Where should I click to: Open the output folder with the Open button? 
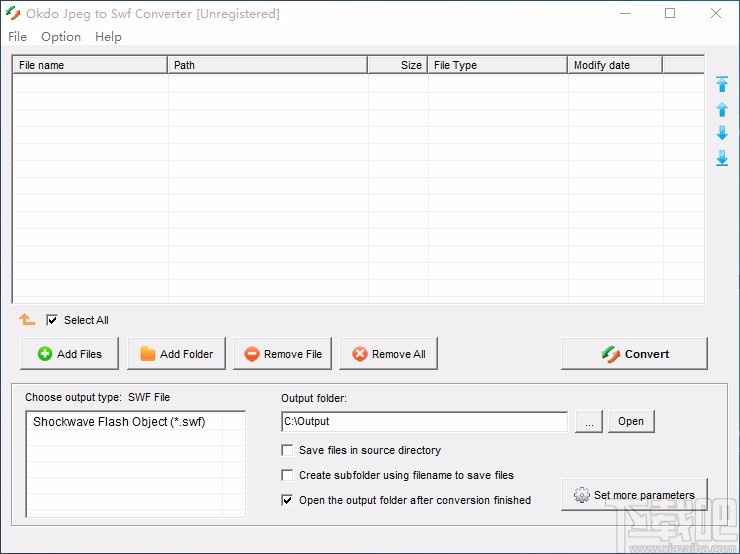631,421
